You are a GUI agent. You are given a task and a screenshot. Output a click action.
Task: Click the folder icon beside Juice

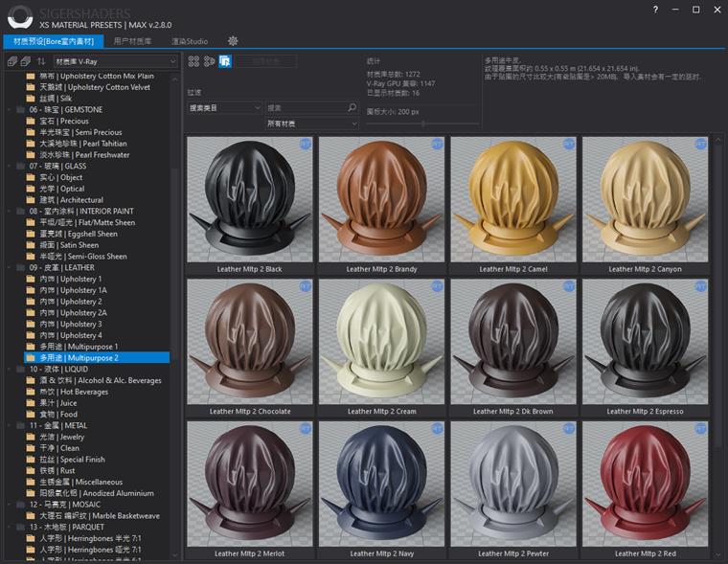click(31, 403)
